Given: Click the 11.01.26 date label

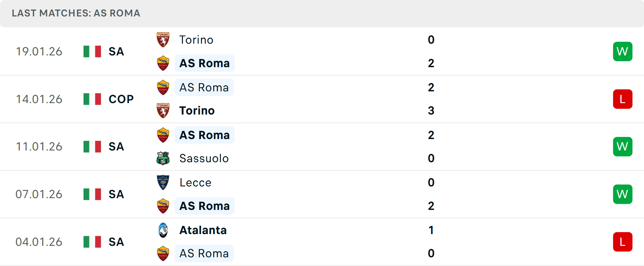Looking at the screenshot, I should (39, 146).
